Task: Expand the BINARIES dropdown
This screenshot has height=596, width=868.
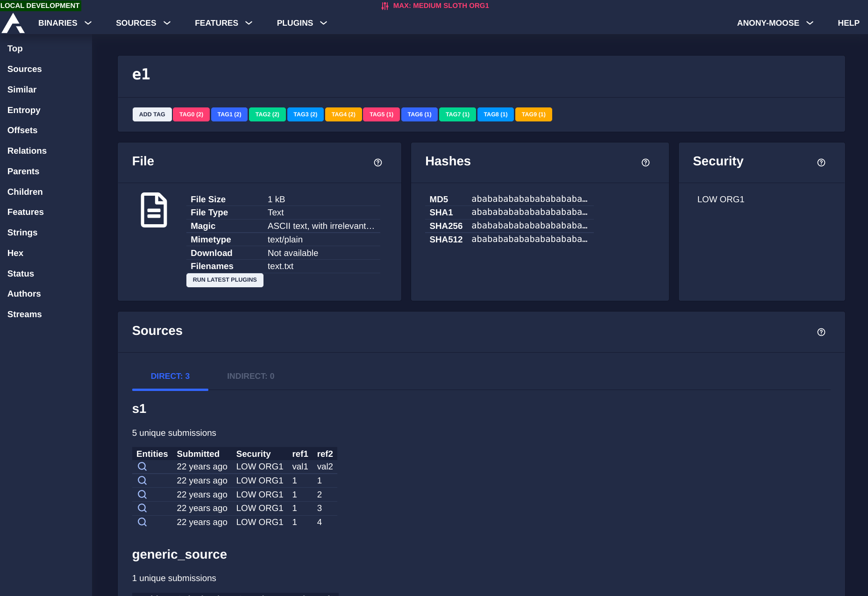Action: pos(64,22)
